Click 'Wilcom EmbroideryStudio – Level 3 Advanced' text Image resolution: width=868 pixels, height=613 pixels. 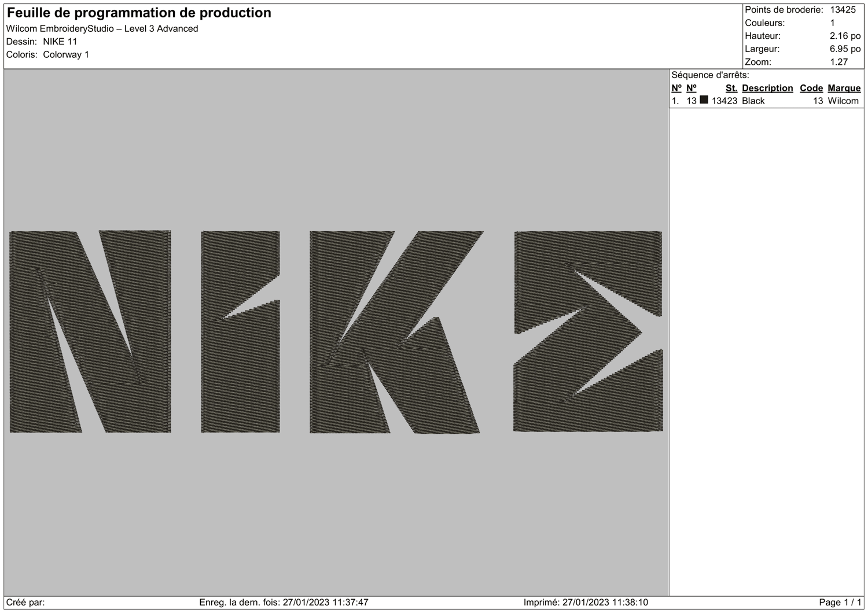coord(102,29)
